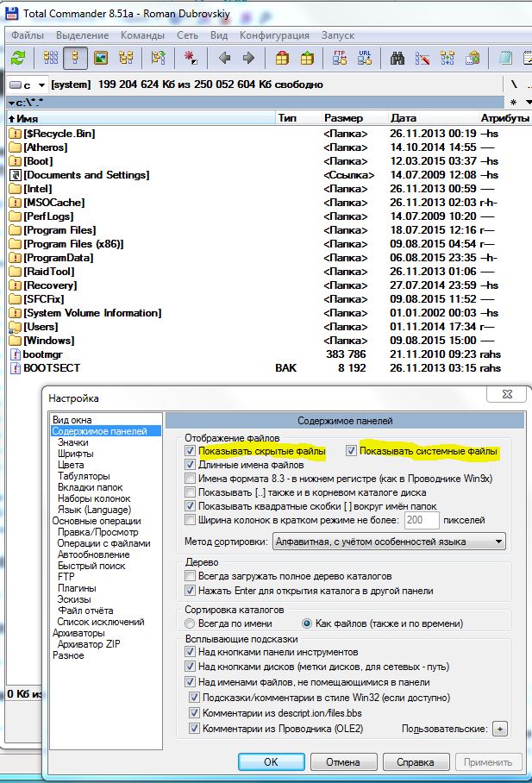Click the green Refresh icon in toolbar

click(18, 58)
